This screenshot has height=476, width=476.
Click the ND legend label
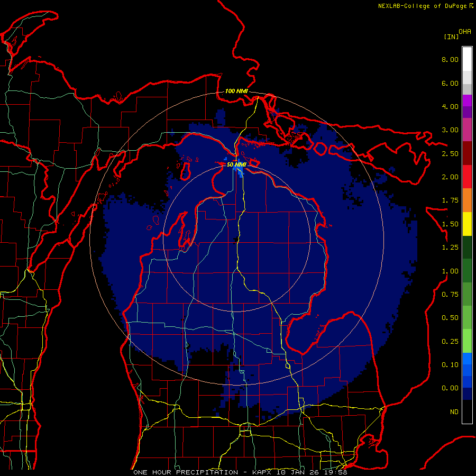pos(454,412)
